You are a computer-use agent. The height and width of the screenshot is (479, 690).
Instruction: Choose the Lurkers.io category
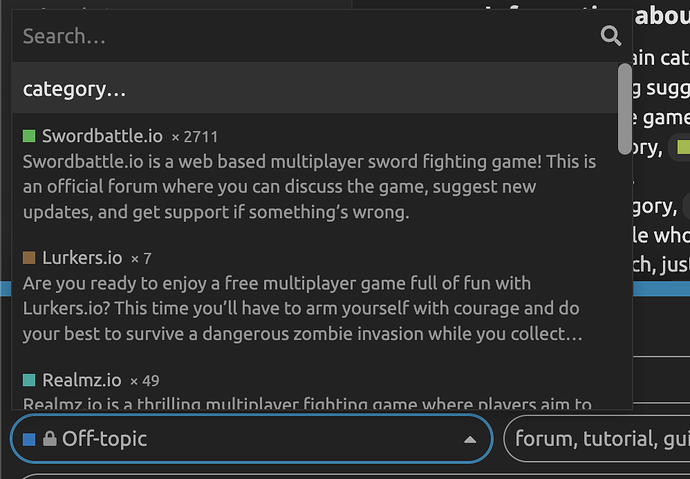(x=82, y=258)
